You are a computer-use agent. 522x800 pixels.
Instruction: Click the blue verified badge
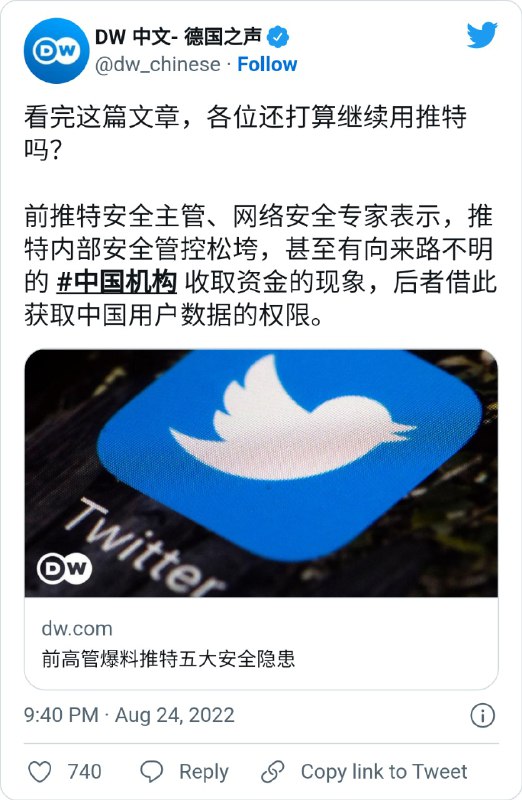(x=278, y=37)
